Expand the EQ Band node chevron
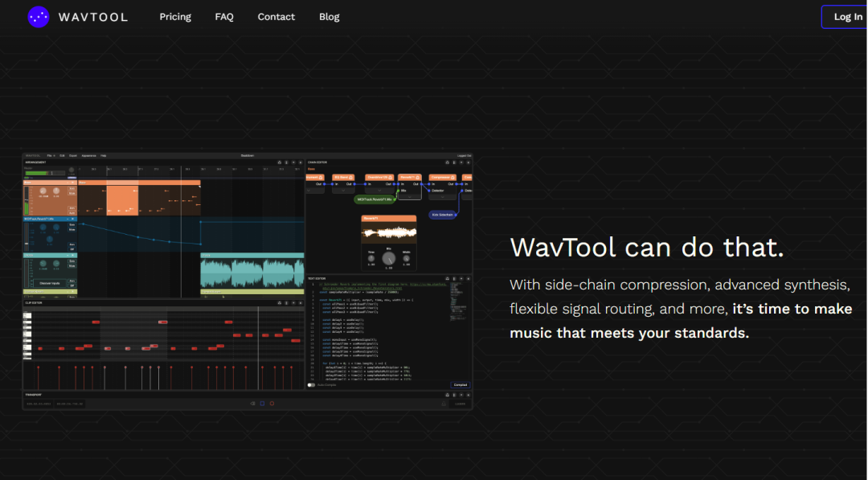The image size is (868, 480). (x=343, y=191)
